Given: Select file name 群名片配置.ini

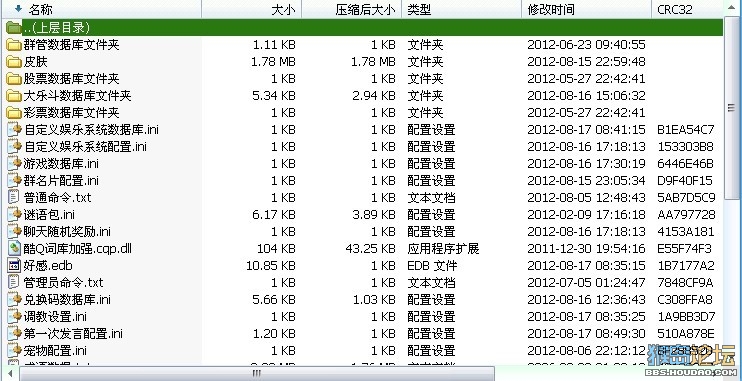Looking at the screenshot, I should (x=61, y=181).
